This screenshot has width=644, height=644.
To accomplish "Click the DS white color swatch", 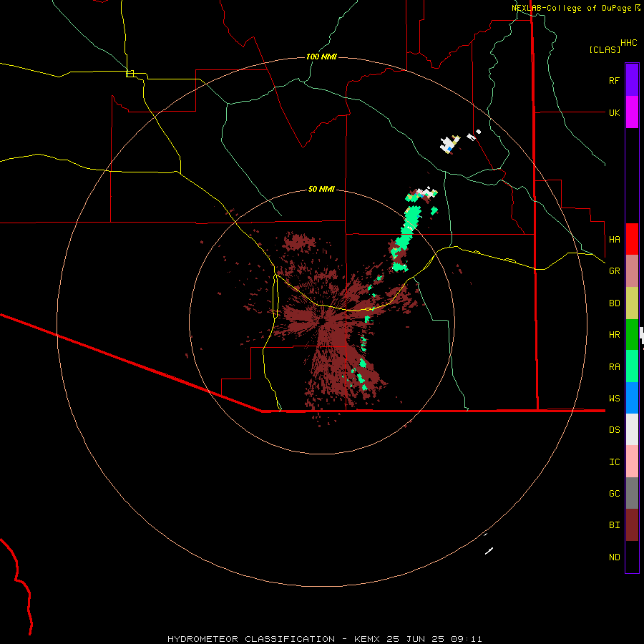I will (632, 429).
